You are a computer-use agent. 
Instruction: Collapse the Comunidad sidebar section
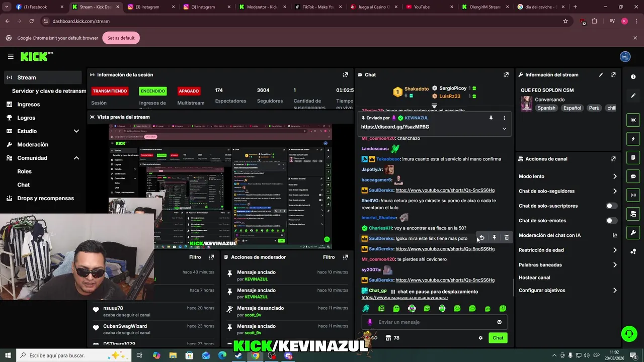pyautogui.click(x=76, y=158)
